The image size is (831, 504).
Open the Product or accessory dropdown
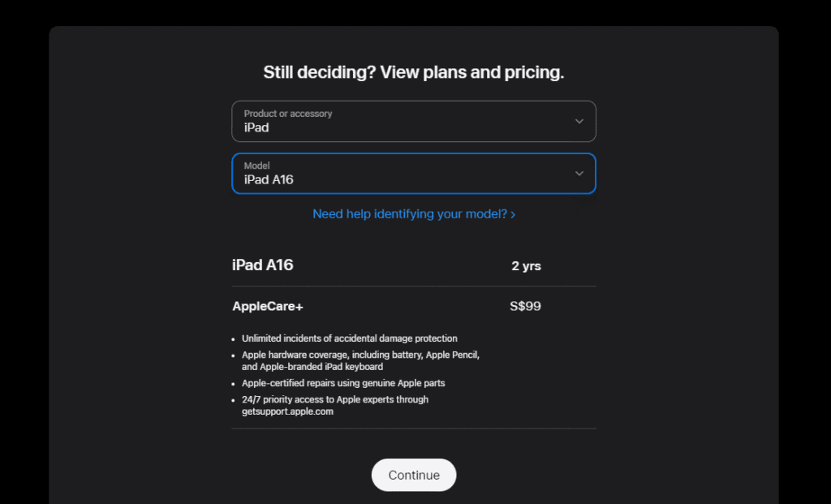[x=413, y=122]
